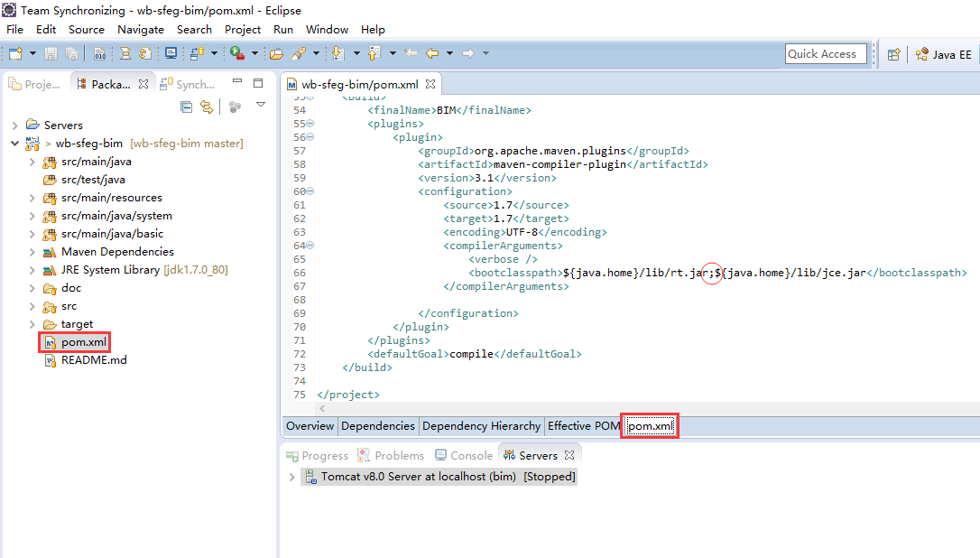The height and width of the screenshot is (558, 980).
Task: Toggle fold on line 56 plugin
Action: tap(310, 137)
